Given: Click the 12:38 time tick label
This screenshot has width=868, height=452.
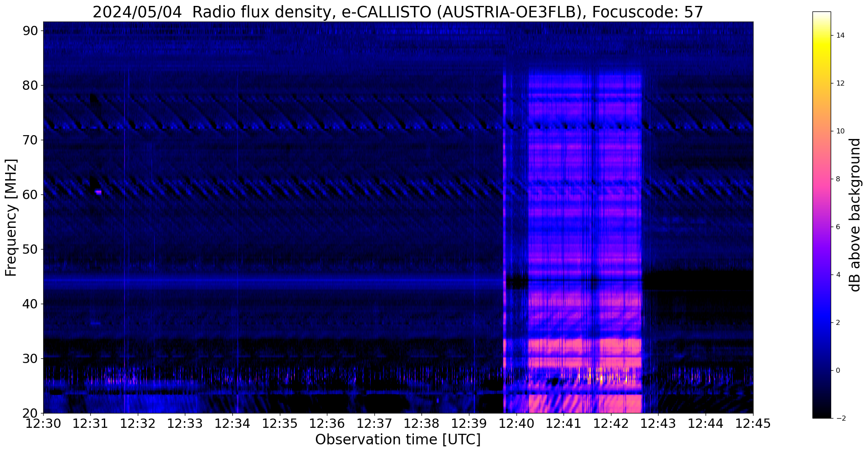Looking at the screenshot, I should coord(421,423).
